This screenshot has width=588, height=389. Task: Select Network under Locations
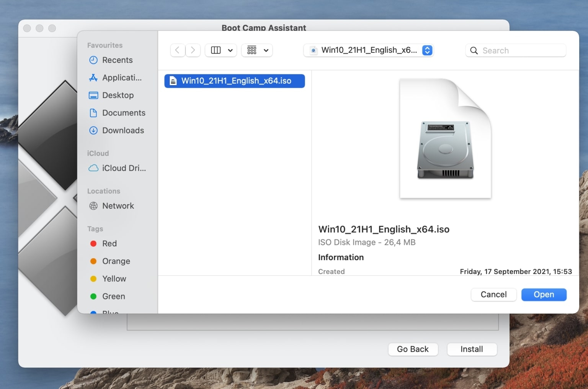(x=117, y=206)
